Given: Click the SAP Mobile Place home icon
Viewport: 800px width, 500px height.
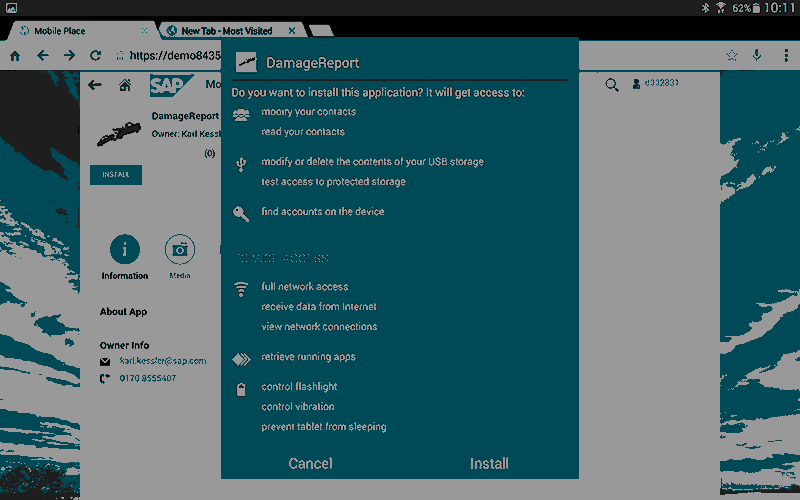Looking at the screenshot, I should pos(125,85).
